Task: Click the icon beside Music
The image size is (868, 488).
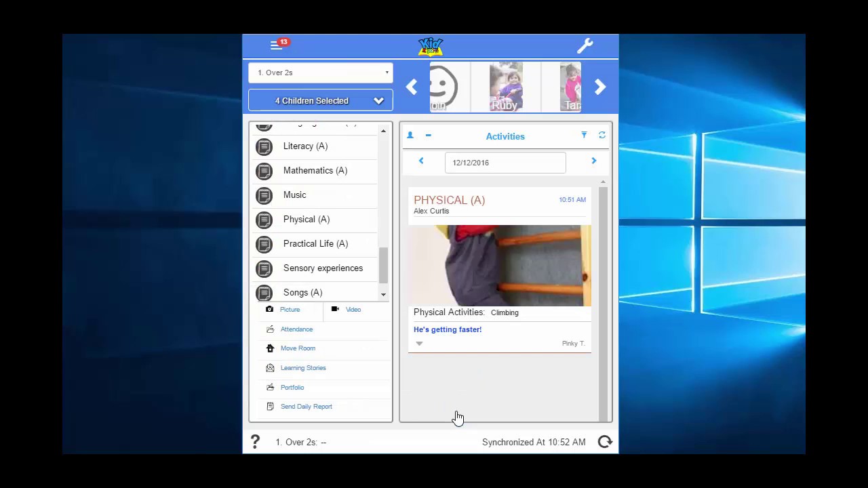Action: 264,195
